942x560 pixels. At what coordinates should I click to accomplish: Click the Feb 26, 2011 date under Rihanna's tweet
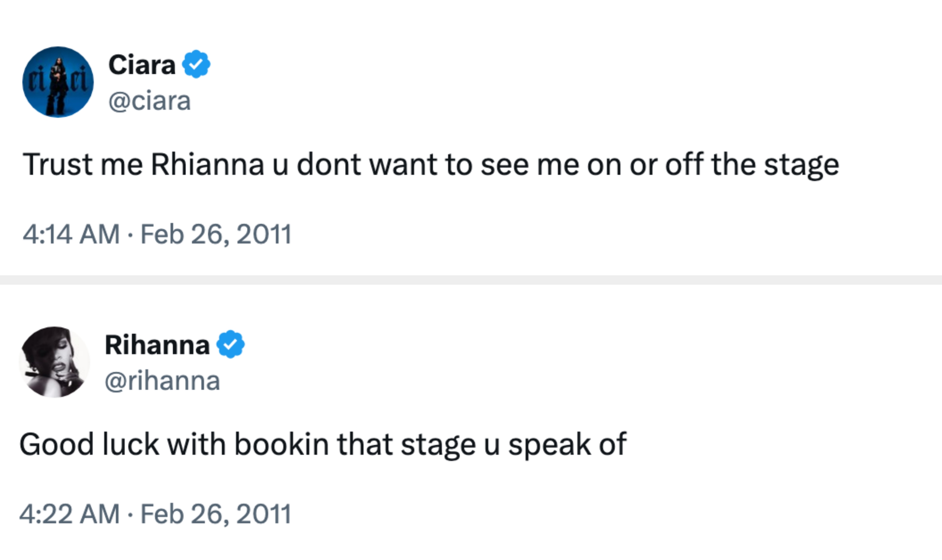[x=216, y=514]
